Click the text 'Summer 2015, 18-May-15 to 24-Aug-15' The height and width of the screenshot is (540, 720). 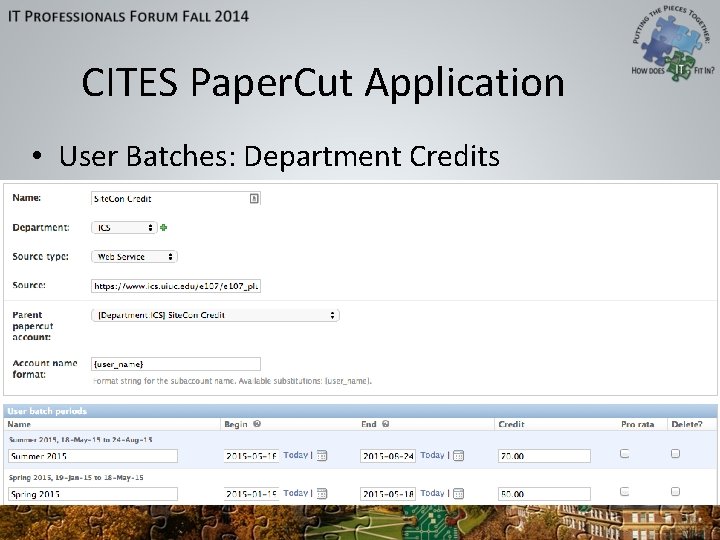point(80,440)
